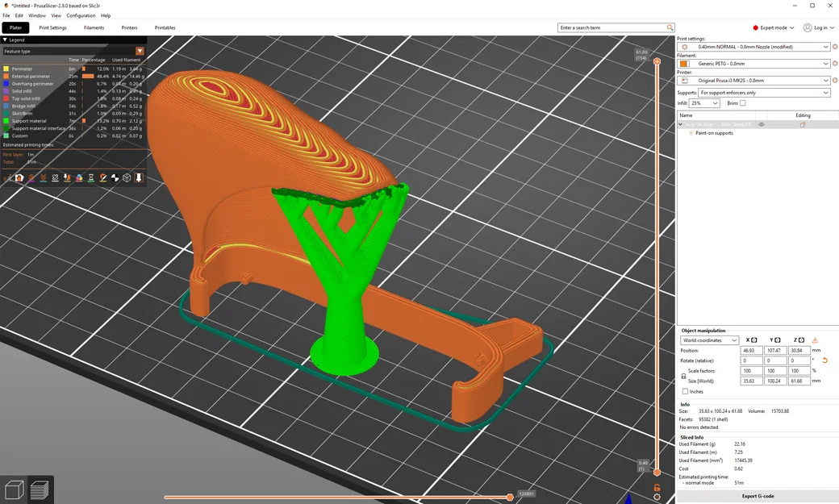Click the object editing icon in list
Image resolution: width=839 pixels, height=504 pixels.
803,124
